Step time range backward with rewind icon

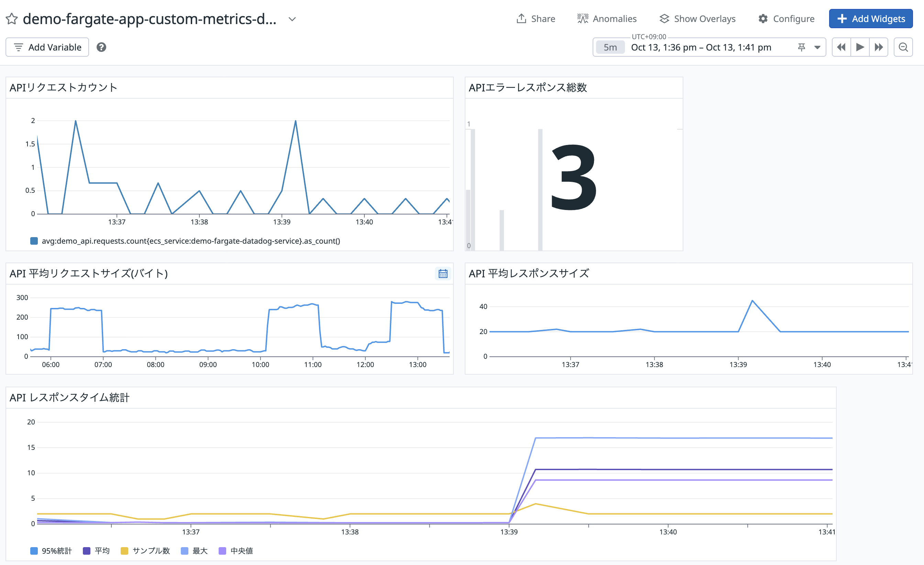pos(841,47)
